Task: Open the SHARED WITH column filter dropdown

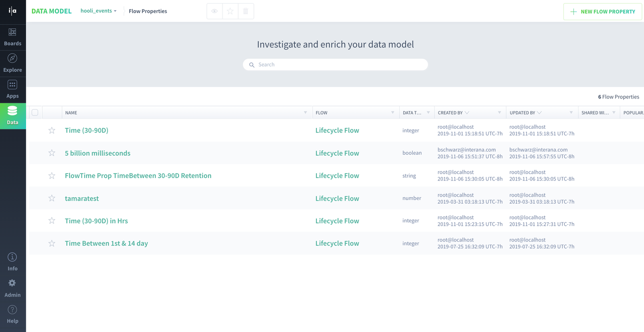Action: [x=614, y=113]
